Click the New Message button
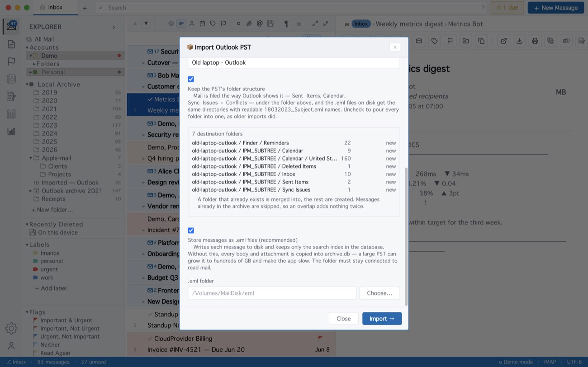588x367 pixels. point(556,8)
